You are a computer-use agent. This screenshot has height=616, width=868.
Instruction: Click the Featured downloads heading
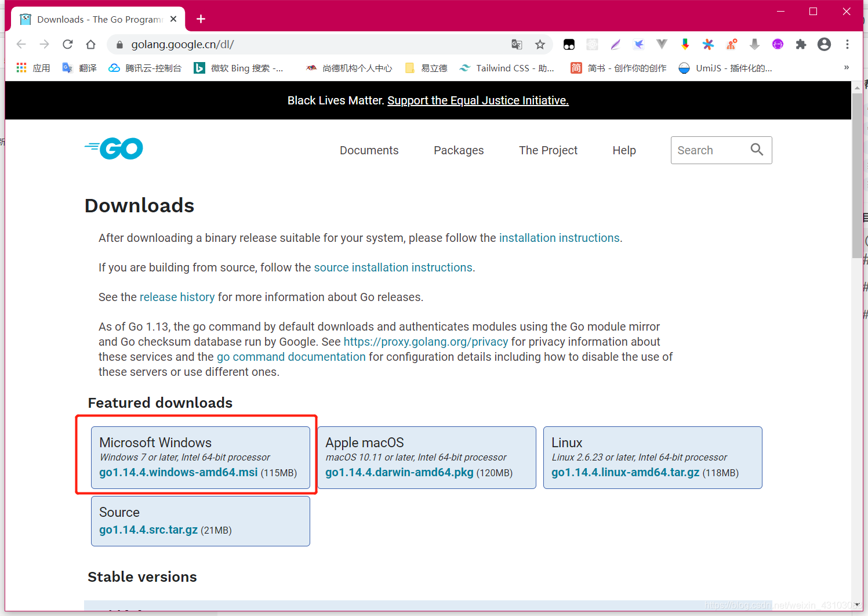160,403
